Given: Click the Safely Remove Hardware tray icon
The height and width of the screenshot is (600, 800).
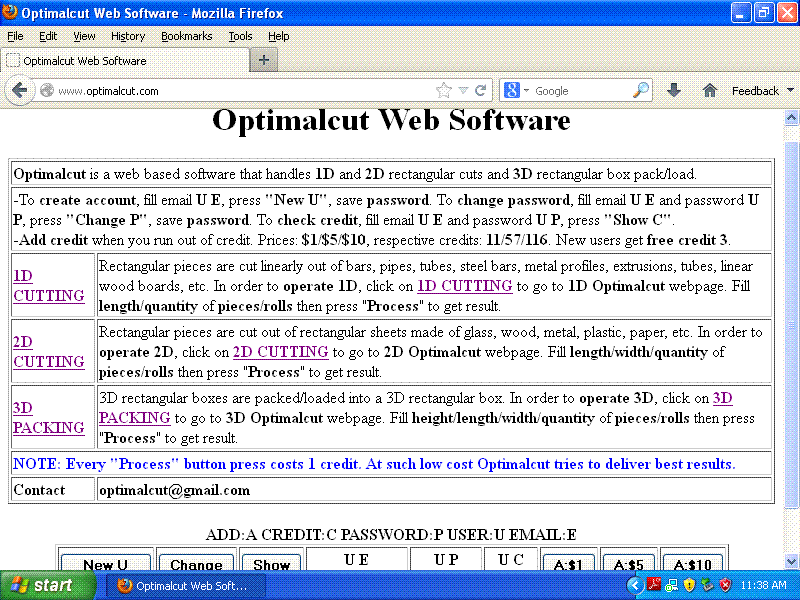Looking at the screenshot, I should click(707, 585).
